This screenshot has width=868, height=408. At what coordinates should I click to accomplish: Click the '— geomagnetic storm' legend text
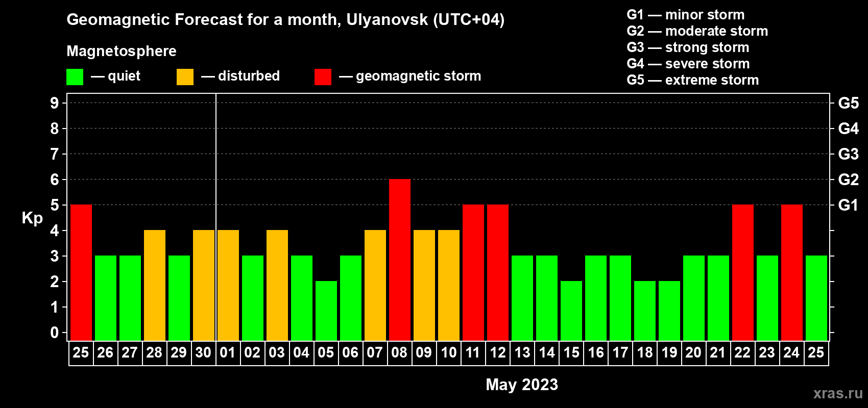pos(410,76)
